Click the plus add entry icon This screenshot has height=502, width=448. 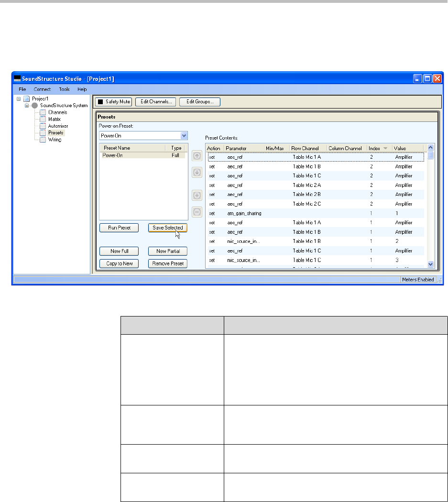click(x=197, y=195)
